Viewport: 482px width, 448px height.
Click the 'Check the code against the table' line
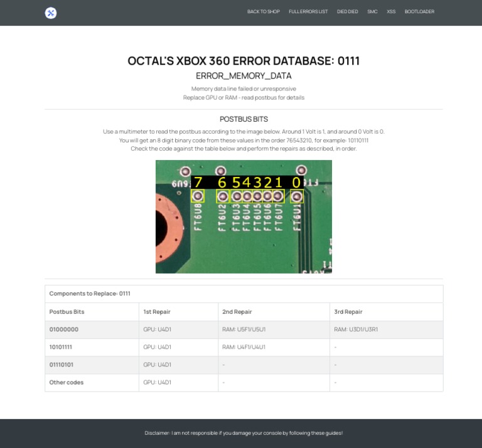point(244,149)
